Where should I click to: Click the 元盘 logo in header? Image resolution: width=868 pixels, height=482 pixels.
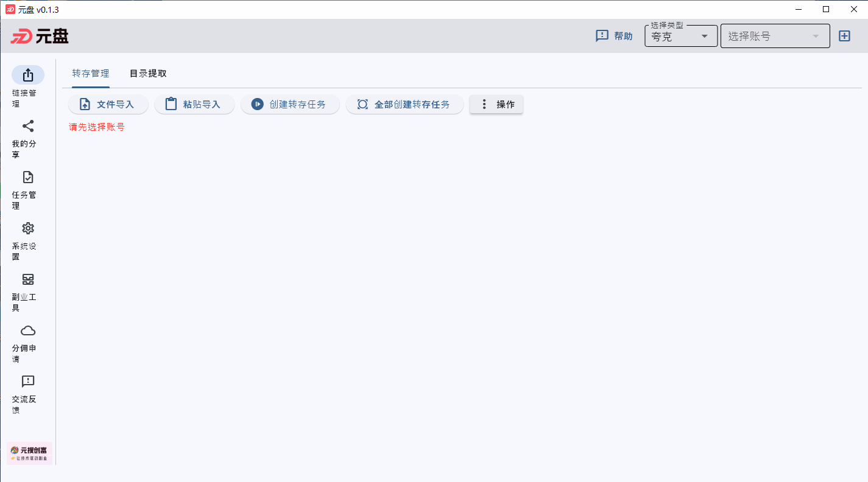tap(40, 36)
